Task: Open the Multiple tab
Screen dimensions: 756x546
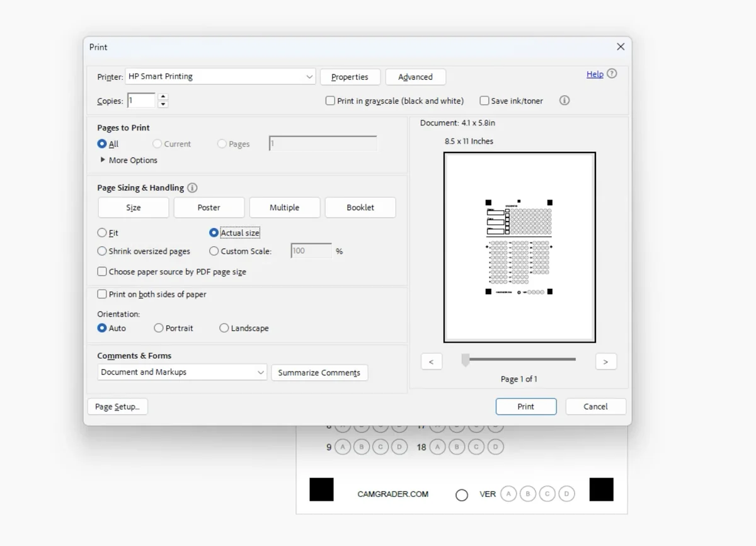Action: point(285,207)
